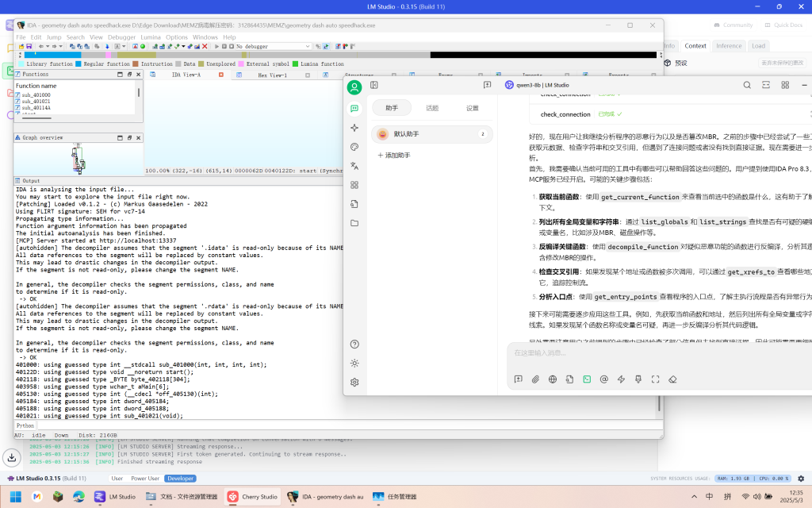Open the File menu in IDA

tap(21, 37)
